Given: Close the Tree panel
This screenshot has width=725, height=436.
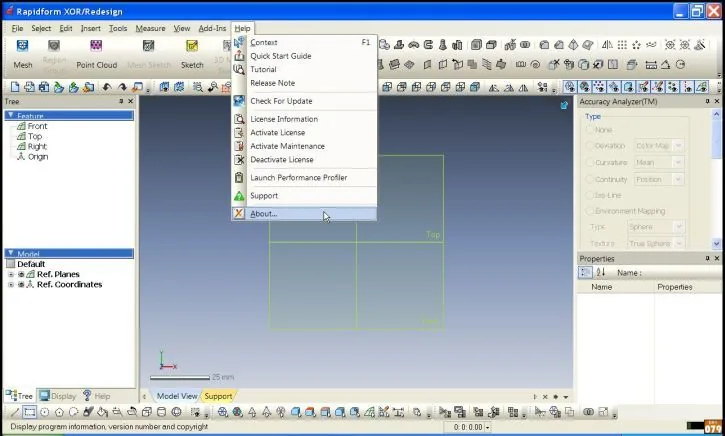Looking at the screenshot, I should (130, 101).
